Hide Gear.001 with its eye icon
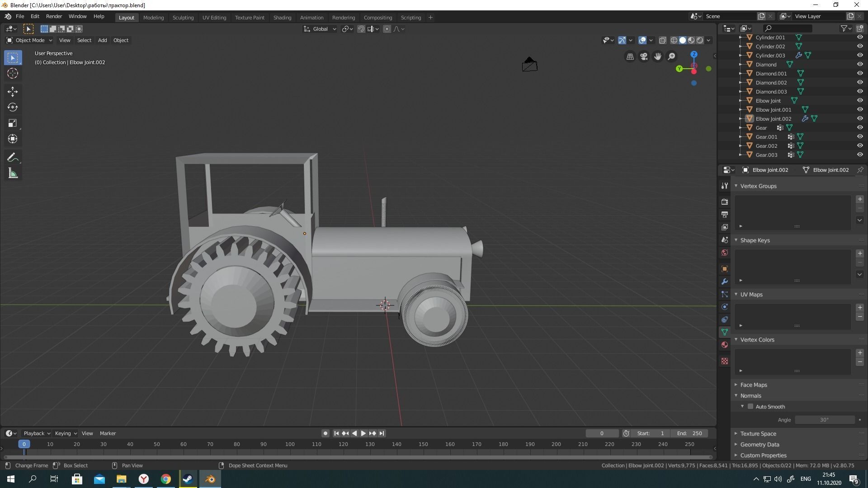This screenshot has height=488, width=868. (x=860, y=136)
